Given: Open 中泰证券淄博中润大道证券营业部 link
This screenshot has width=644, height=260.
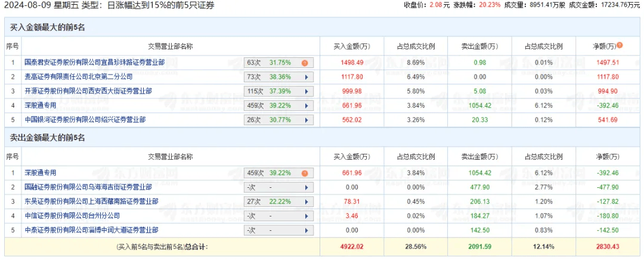Looking at the screenshot, I should click(x=91, y=230).
